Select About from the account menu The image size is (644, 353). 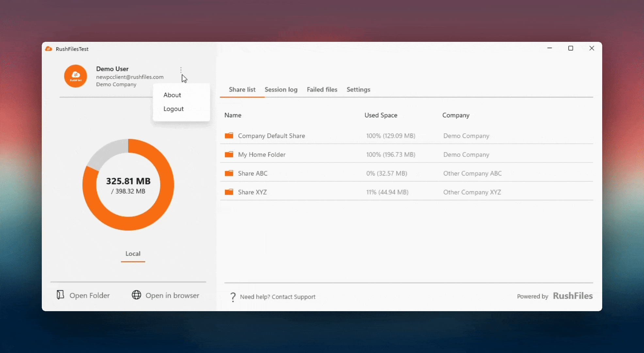coord(172,95)
